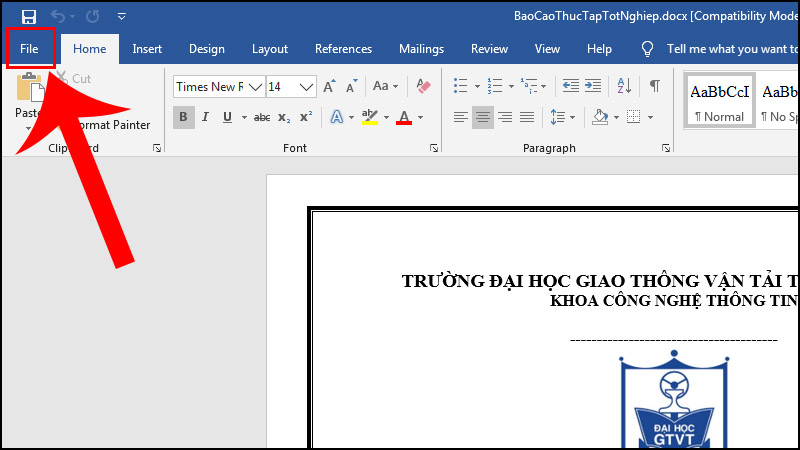Image resolution: width=800 pixels, height=450 pixels.
Task: Apply the Normal style from the gallery
Action: tap(718, 102)
